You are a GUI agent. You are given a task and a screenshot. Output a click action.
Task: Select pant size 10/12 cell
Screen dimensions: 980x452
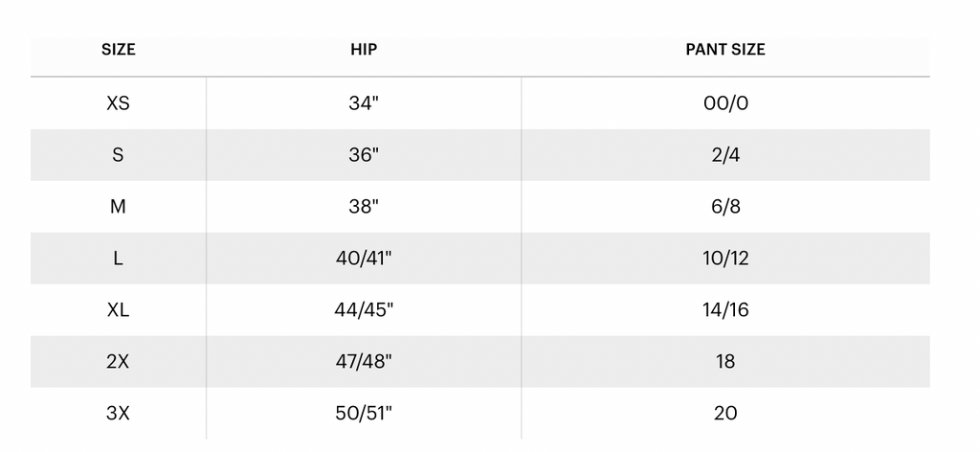tap(725, 259)
